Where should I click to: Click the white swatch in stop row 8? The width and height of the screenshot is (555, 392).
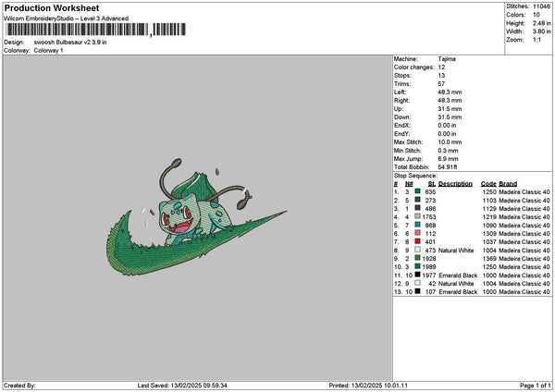click(x=418, y=250)
